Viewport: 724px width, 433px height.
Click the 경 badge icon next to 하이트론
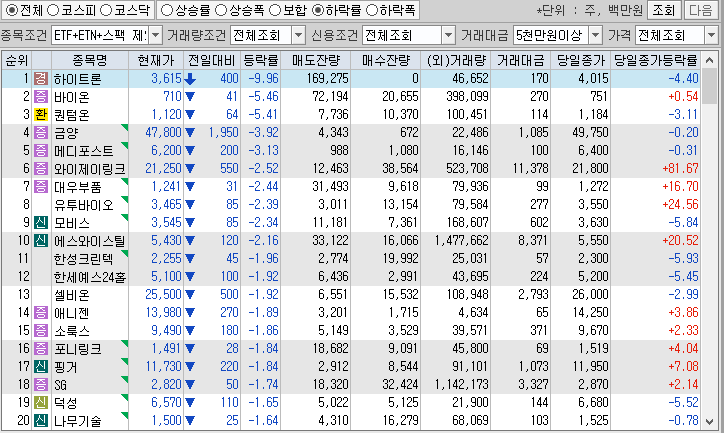pyautogui.click(x=41, y=79)
